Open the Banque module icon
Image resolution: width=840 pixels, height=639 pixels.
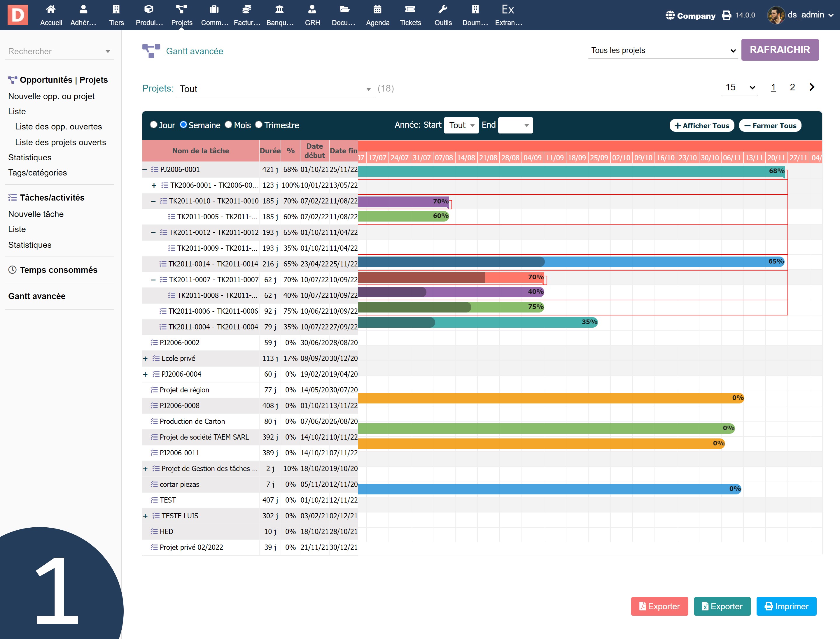point(280,10)
